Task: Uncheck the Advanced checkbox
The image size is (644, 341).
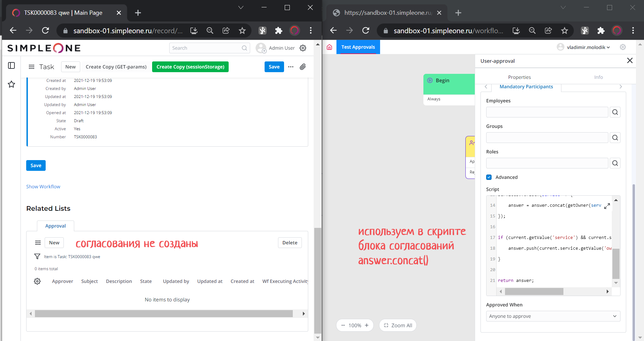Action: (489, 177)
